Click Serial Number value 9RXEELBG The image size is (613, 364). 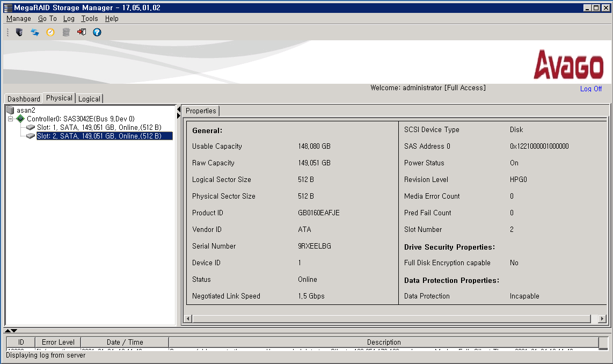[x=315, y=246]
